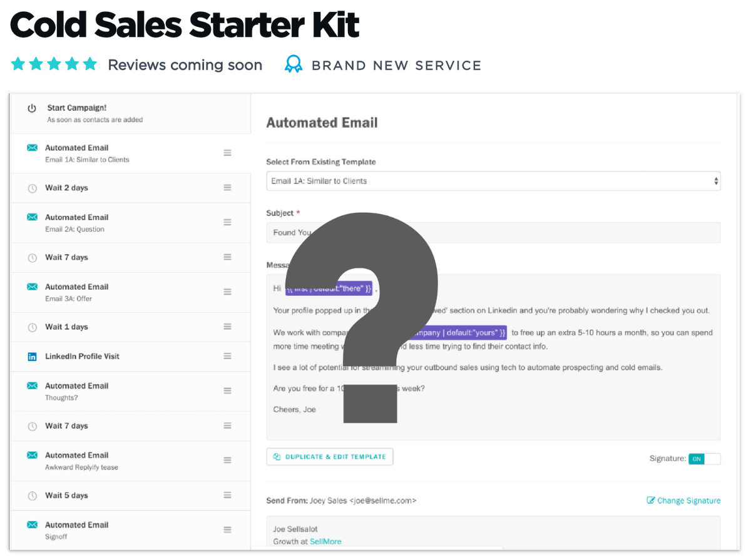Click the BRAND NEW SERVICE label
The image size is (751, 560).
[396, 65]
